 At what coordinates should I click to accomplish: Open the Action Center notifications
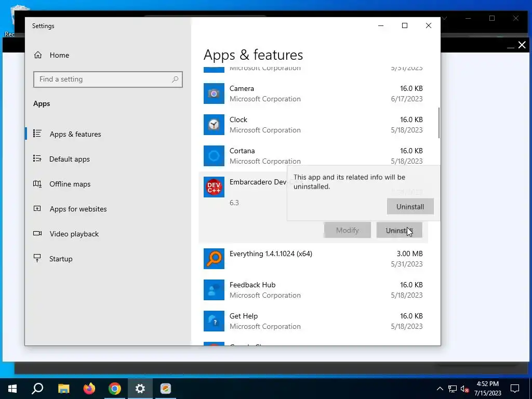click(515, 389)
